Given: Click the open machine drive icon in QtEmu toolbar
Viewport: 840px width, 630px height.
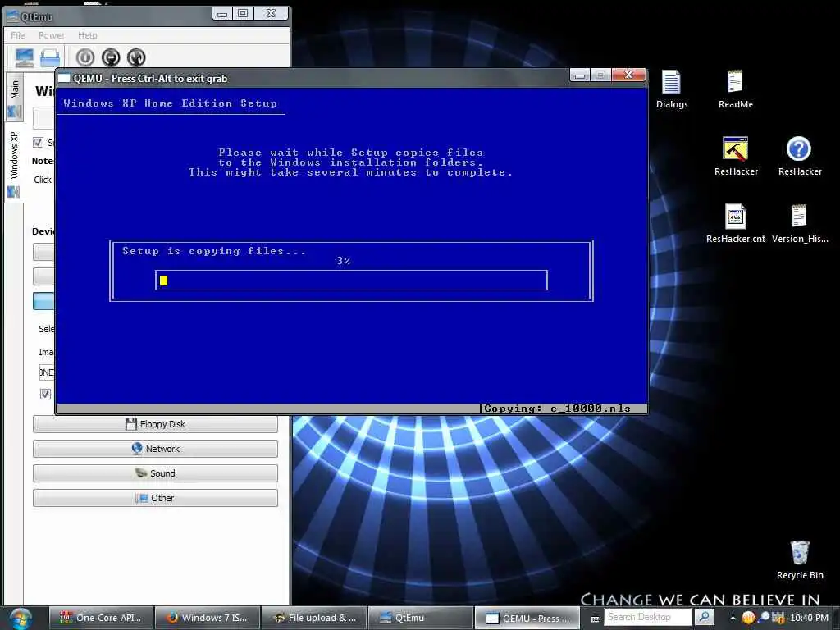Looking at the screenshot, I should [50, 58].
